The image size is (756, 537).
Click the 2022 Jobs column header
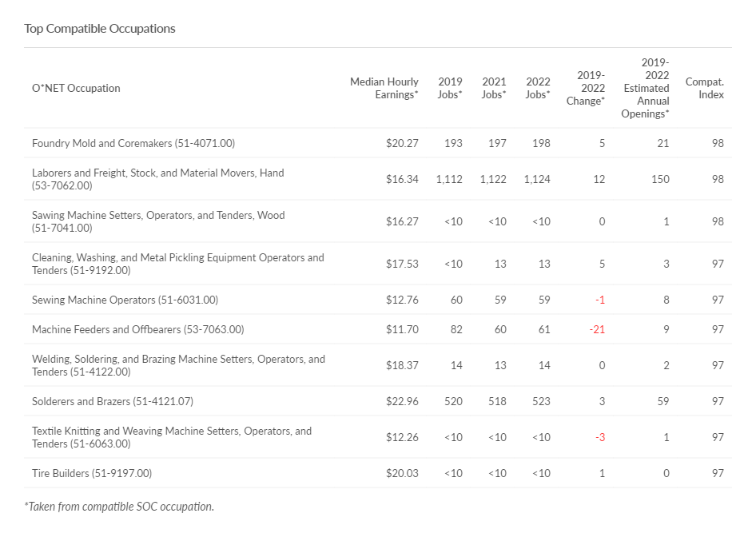tap(538, 88)
